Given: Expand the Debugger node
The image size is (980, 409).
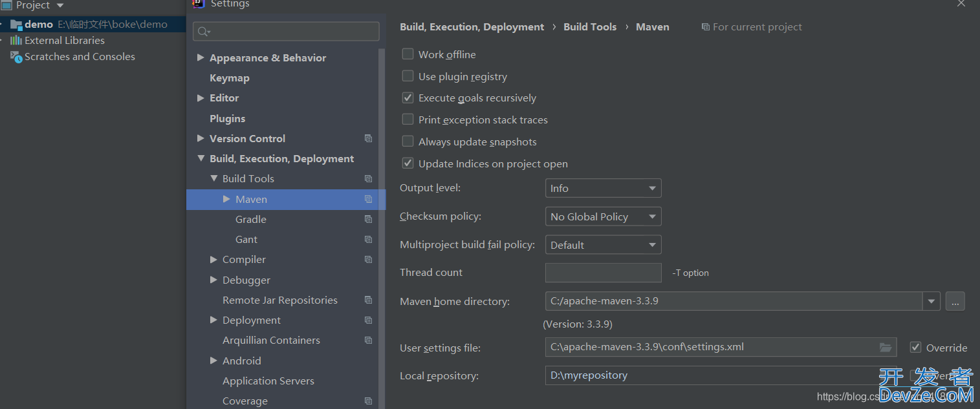Looking at the screenshot, I should pos(213,280).
